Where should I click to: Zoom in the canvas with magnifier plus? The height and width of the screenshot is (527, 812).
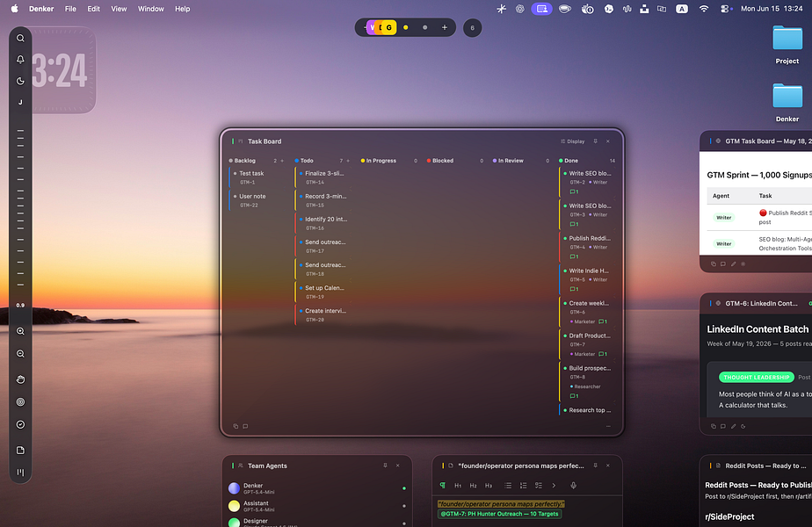coord(20,331)
